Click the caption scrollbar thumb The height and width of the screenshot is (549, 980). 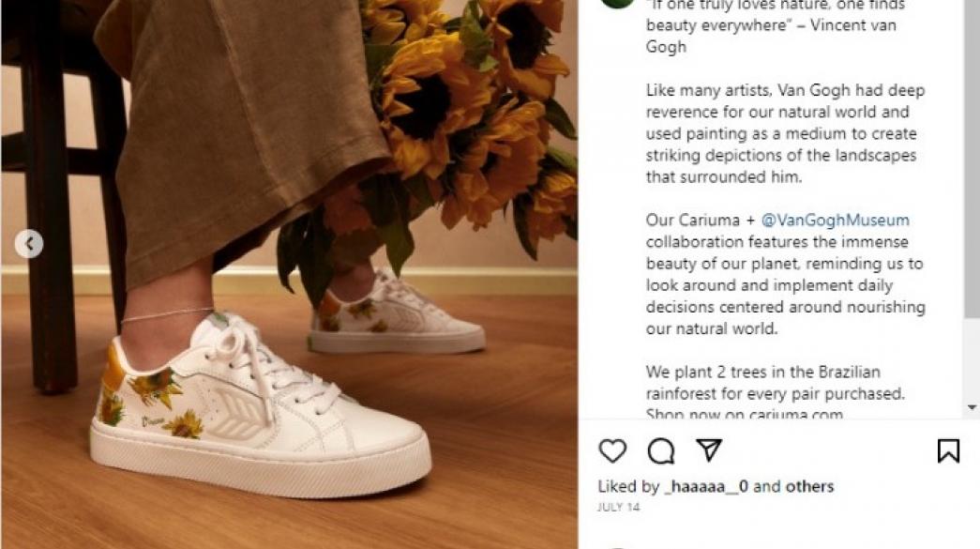tap(972, 157)
